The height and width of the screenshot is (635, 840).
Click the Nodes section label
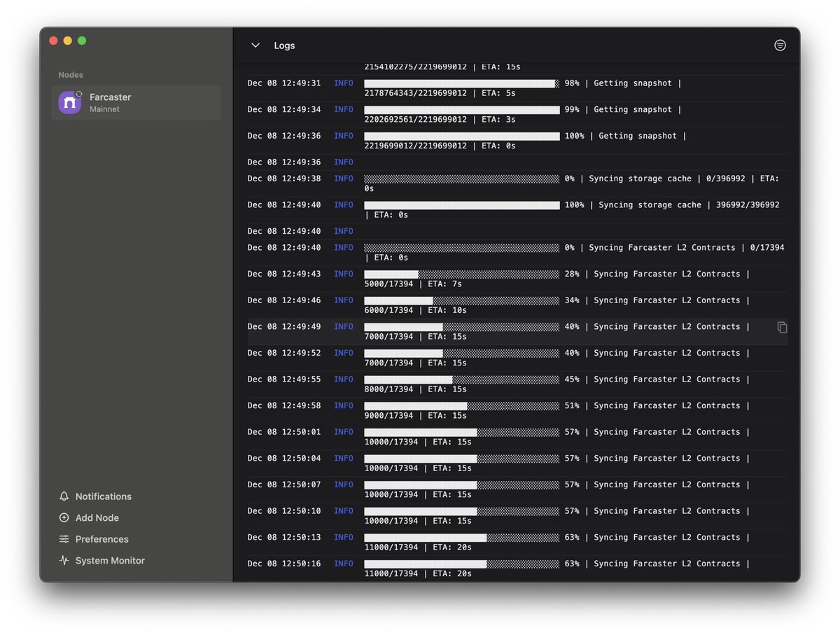pos(71,75)
